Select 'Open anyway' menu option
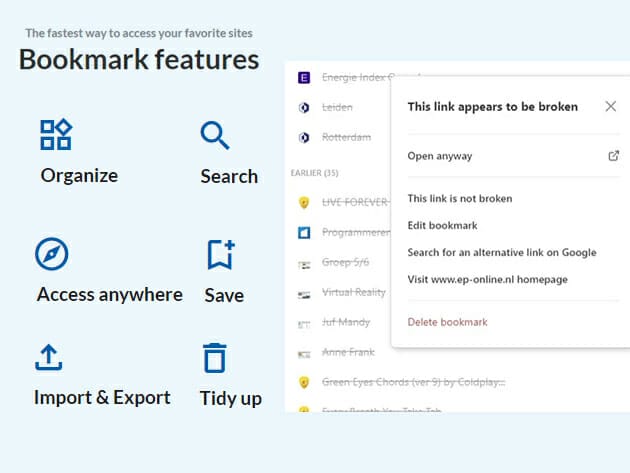The height and width of the screenshot is (473, 630). 440,156
